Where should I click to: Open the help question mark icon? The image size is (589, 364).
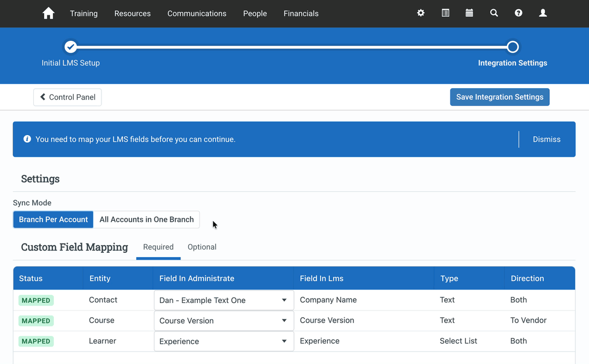tap(519, 13)
